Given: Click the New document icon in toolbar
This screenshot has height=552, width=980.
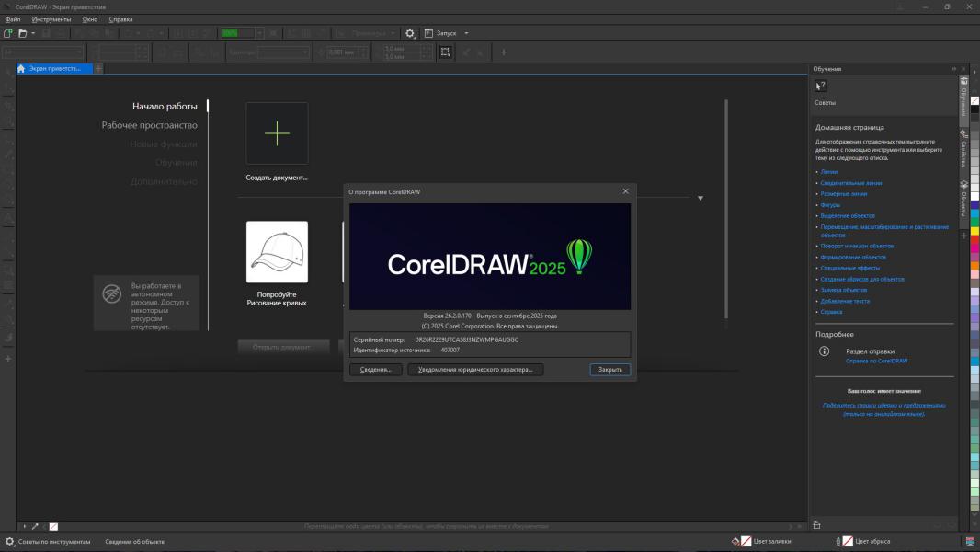Looking at the screenshot, I should pyautogui.click(x=8, y=33).
